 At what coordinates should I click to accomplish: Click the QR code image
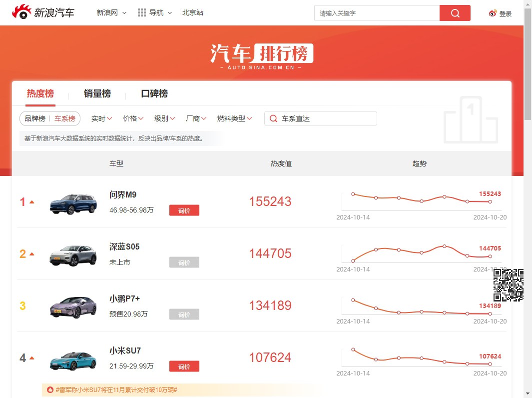tap(508, 285)
